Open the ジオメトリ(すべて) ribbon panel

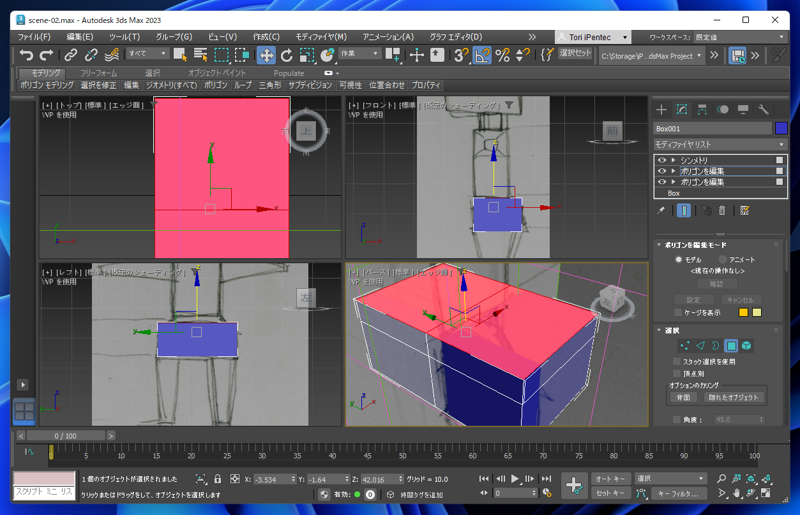click(x=171, y=85)
